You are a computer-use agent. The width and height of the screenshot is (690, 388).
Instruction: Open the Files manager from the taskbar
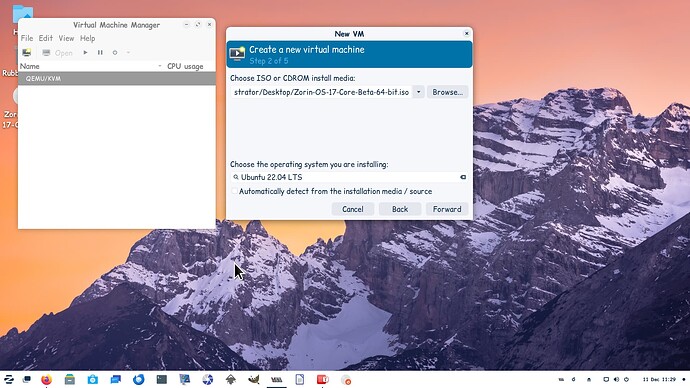tap(70, 379)
